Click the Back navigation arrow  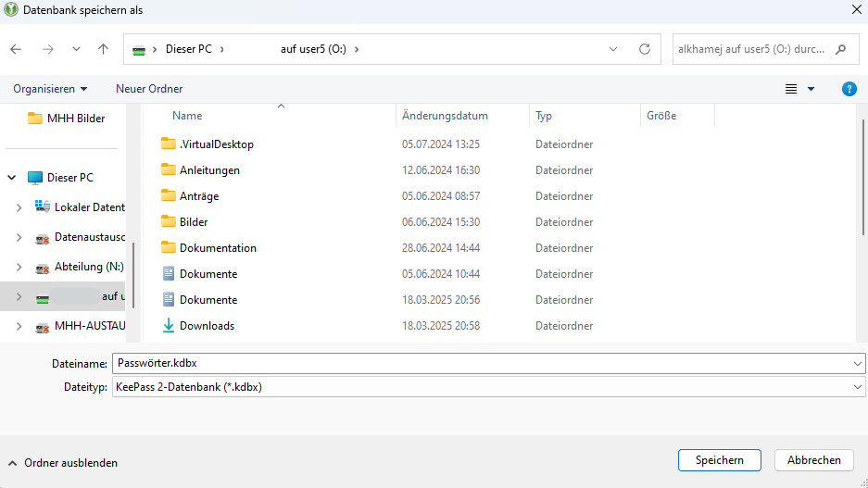[x=16, y=49]
